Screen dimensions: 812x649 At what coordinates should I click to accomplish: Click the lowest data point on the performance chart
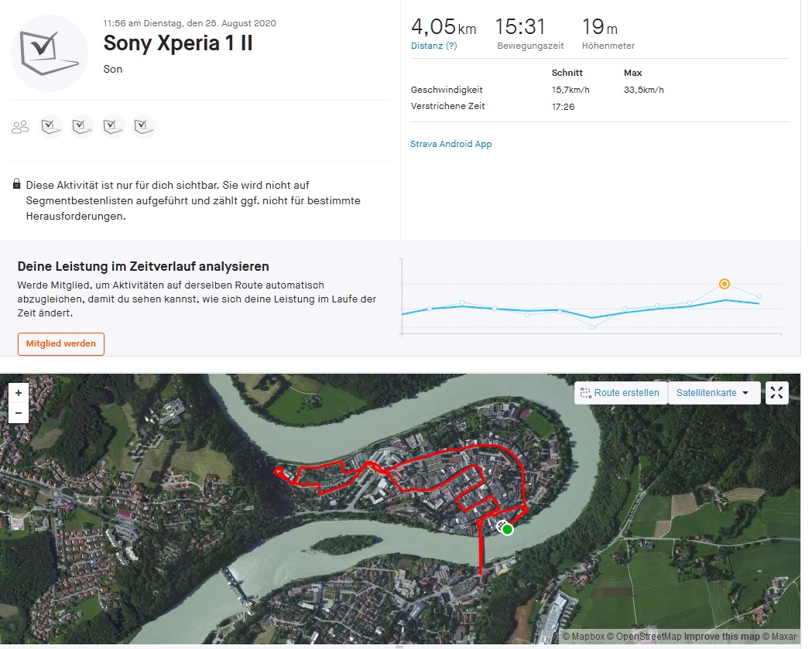(x=592, y=327)
